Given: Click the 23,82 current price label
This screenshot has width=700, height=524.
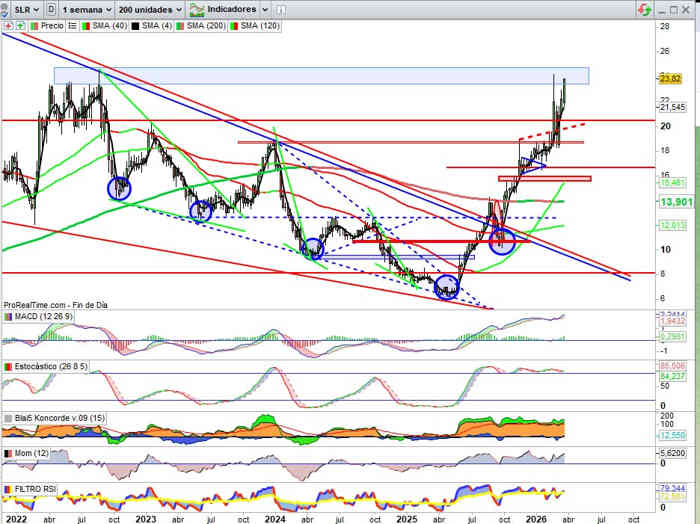Looking at the screenshot, I should pyautogui.click(x=670, y=78).
